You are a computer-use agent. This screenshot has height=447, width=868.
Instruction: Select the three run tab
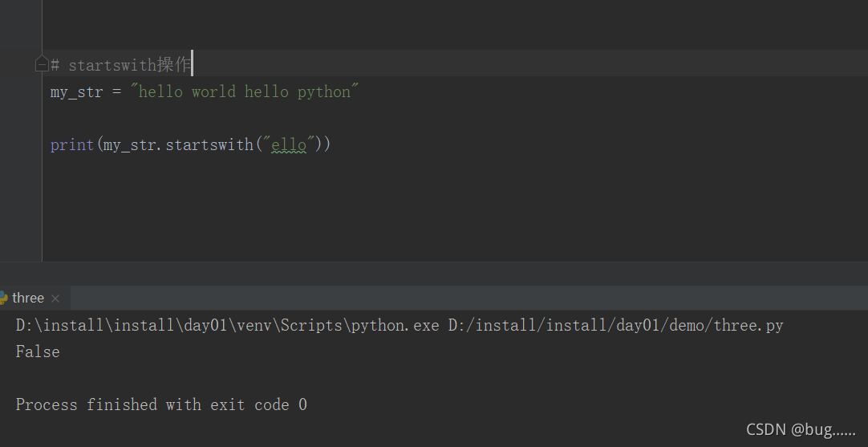[28, 298]
